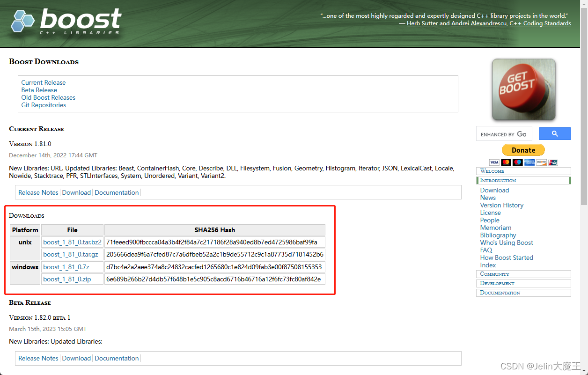Click the yellow Donate button
The width and height of the screenshot is (588, 375).
(523, 150)
